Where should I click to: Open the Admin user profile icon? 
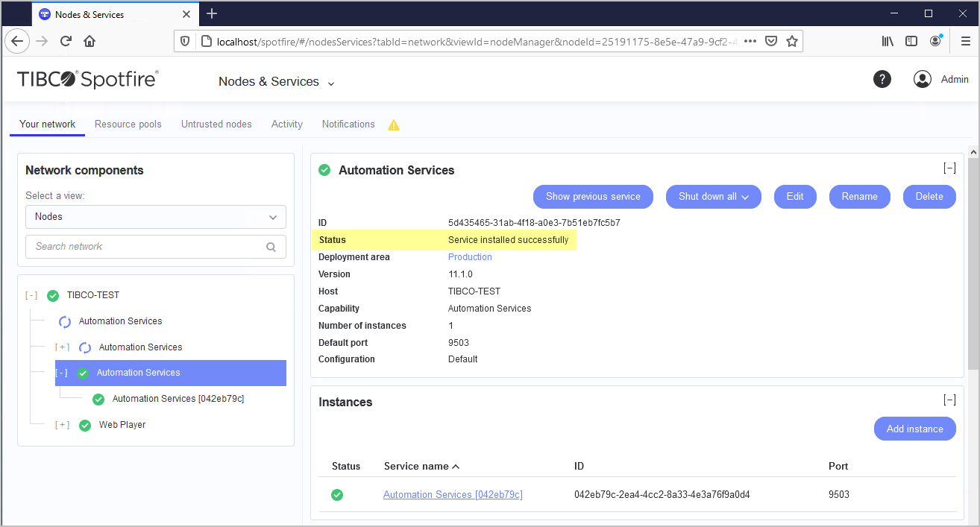click(923, 79)
